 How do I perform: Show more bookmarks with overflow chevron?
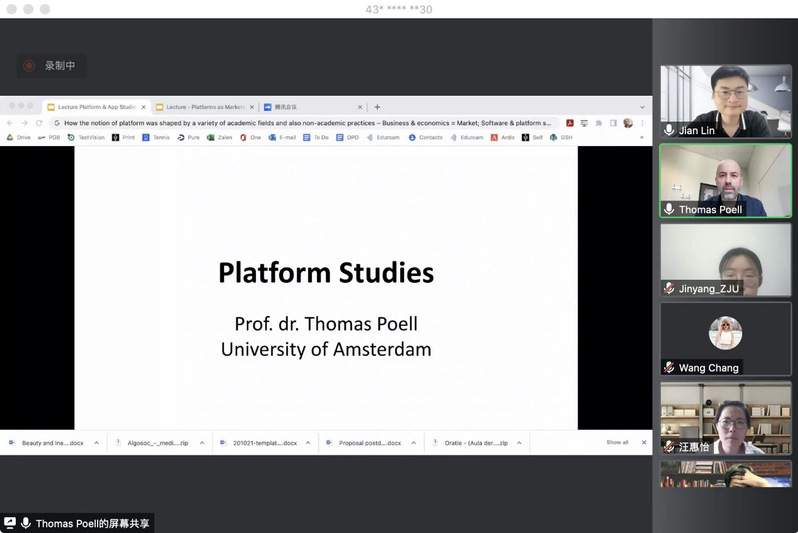coord(642,137)
